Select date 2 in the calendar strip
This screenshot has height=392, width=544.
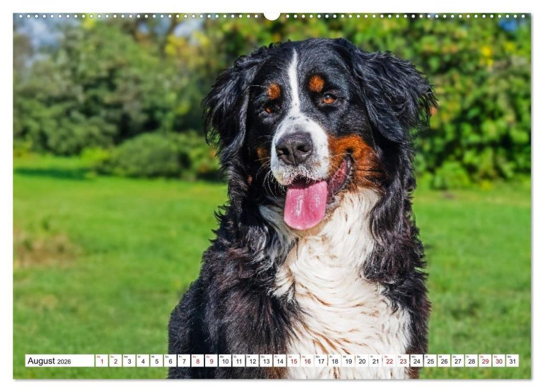[x=115, y=361]
